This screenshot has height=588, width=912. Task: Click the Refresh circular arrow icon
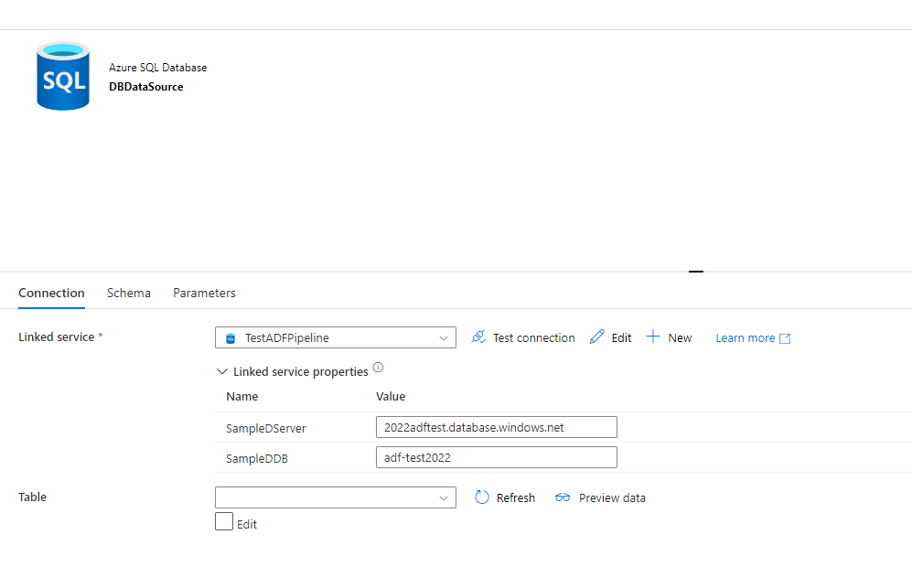tap(483, 497)
